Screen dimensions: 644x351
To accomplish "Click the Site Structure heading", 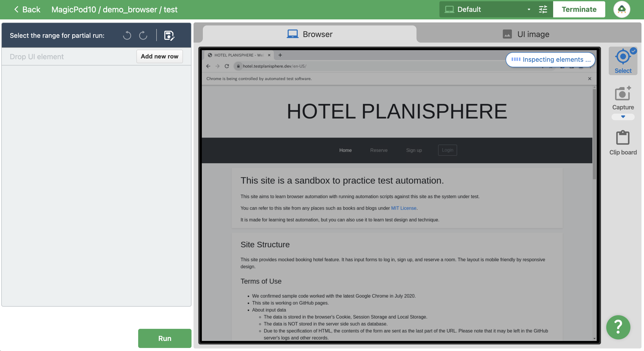I will point(265,244).
